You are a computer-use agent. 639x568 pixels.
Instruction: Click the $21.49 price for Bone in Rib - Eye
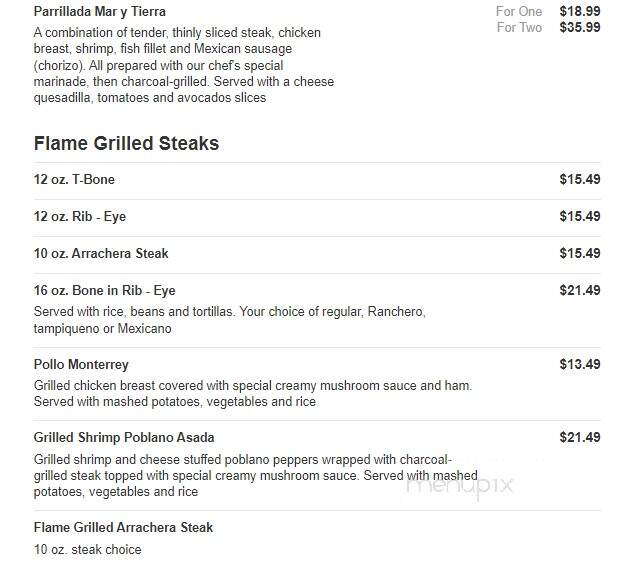pos(580,291)
